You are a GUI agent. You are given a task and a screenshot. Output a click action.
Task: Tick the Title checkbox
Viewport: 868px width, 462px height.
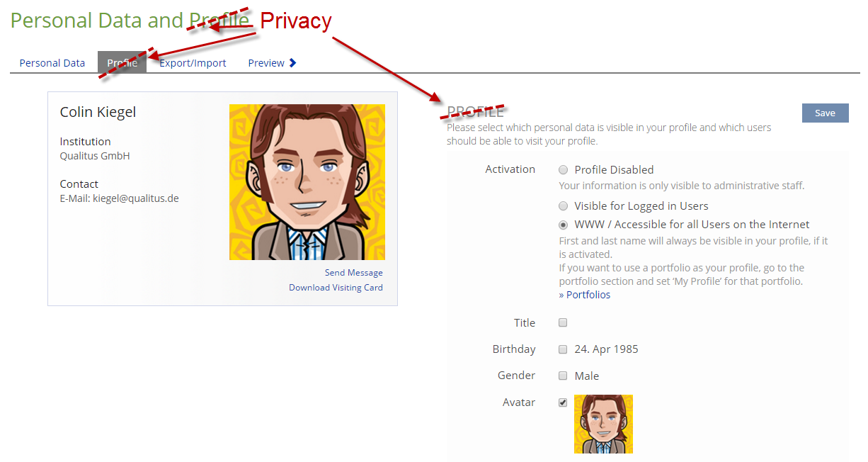[x=563, y=323]
